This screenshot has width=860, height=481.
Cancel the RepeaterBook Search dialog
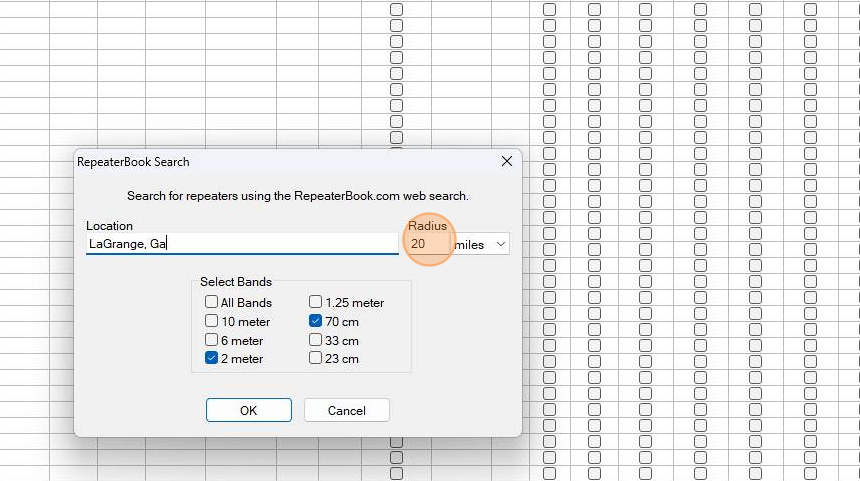(347, 410)
